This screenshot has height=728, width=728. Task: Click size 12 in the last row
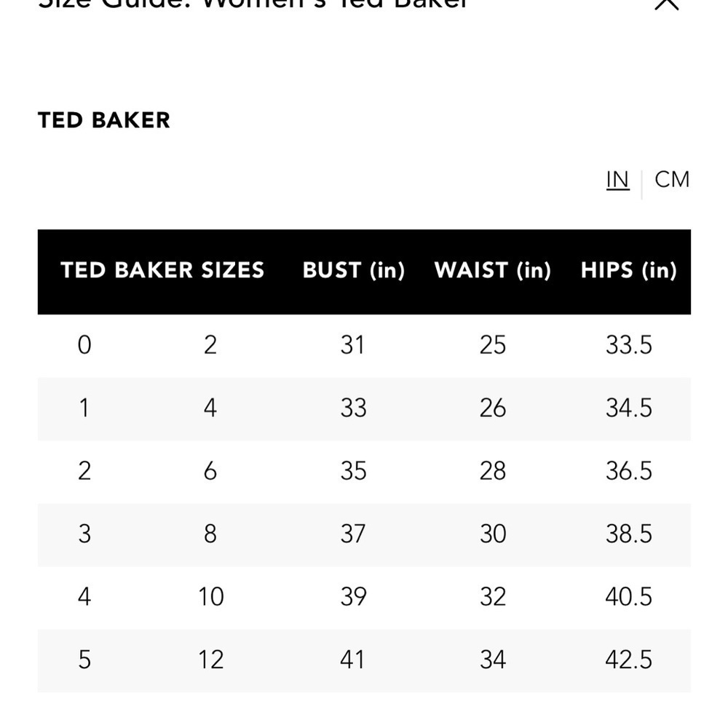click(x=210, y=660)
